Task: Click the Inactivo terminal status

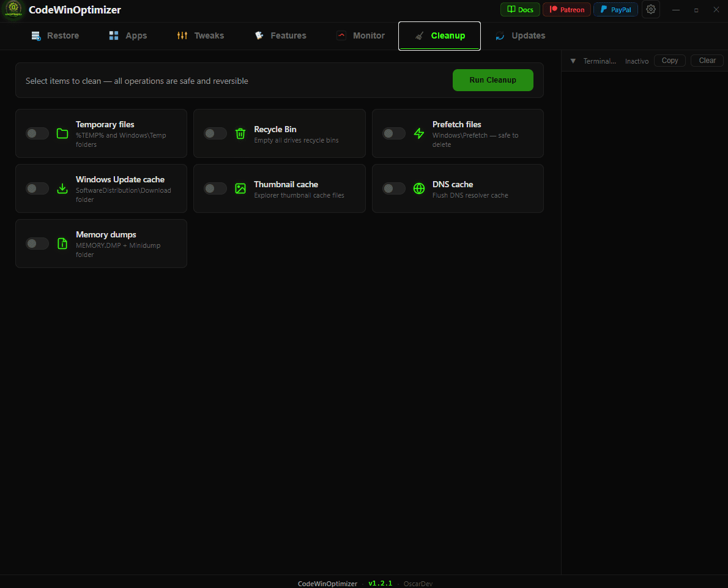Action: (x=636, y=61)
